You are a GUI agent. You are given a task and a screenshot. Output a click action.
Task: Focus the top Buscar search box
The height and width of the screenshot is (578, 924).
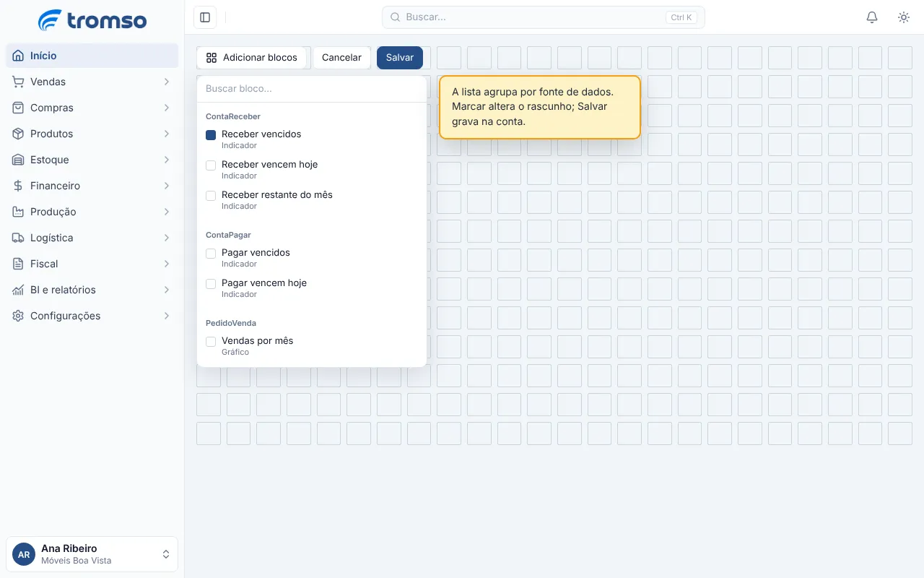(x=544, y=17)
